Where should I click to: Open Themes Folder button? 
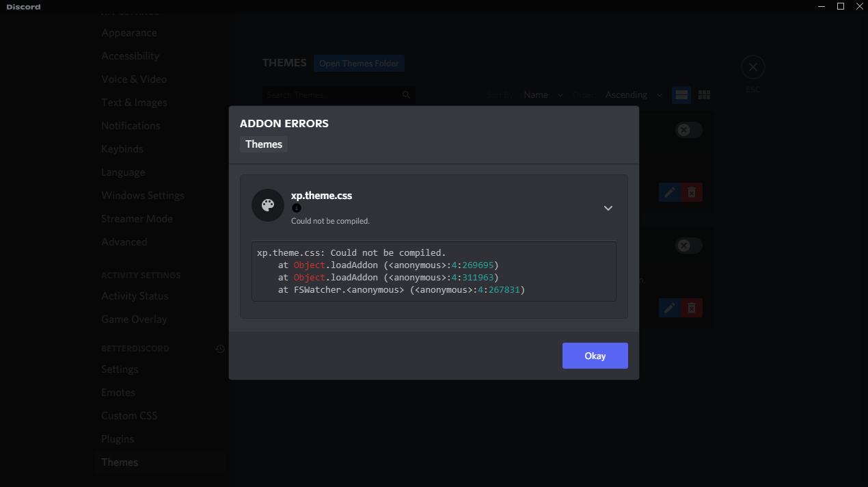(x=359, y=64)
